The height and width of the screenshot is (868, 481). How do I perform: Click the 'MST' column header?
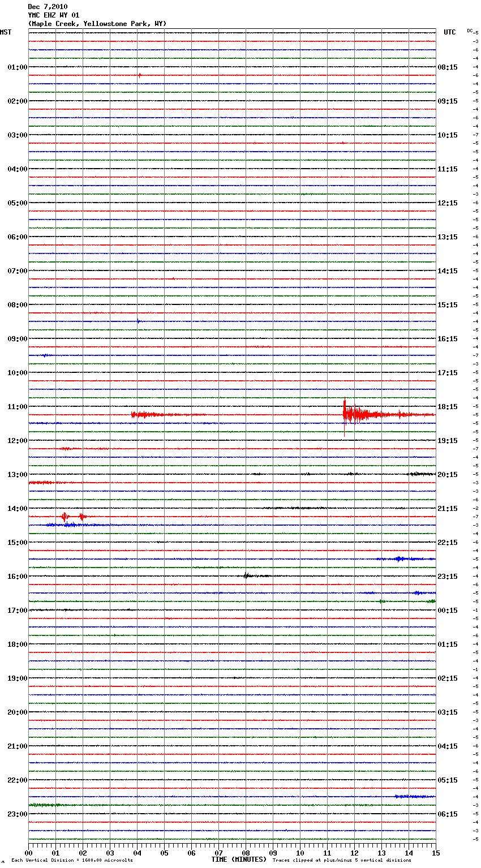6,32
